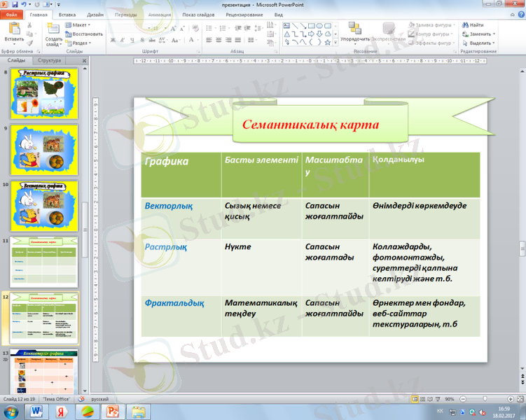The height and width of the screenshot is (420, 526).
Task: Click the Yandex browser taskbar icon
Action: click(61, 411)
